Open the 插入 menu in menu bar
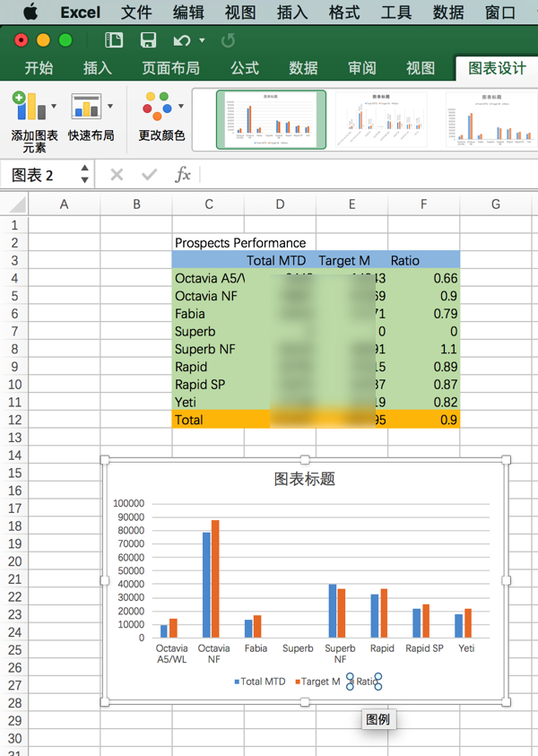 [x=292, y=12]
